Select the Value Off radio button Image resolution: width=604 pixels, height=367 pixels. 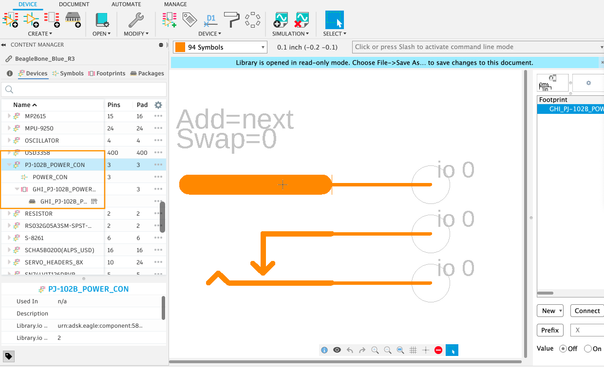point(563,349)
